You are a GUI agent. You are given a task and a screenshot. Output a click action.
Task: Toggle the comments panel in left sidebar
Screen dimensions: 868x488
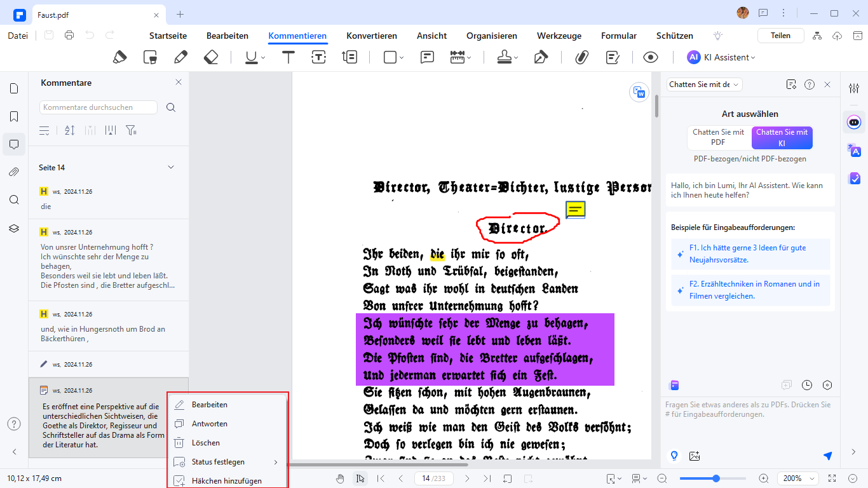(x=14, y=144)
